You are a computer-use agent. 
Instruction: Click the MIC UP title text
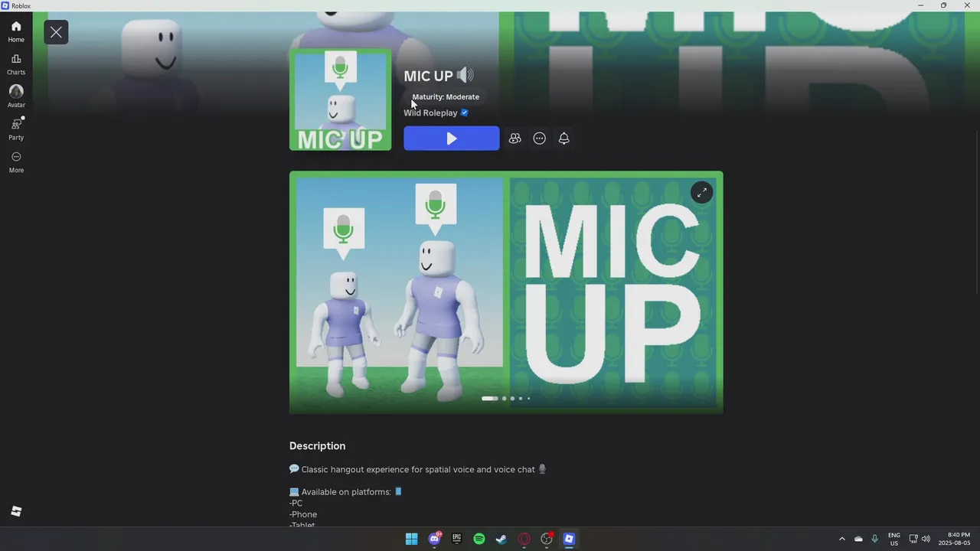point(428,77)
